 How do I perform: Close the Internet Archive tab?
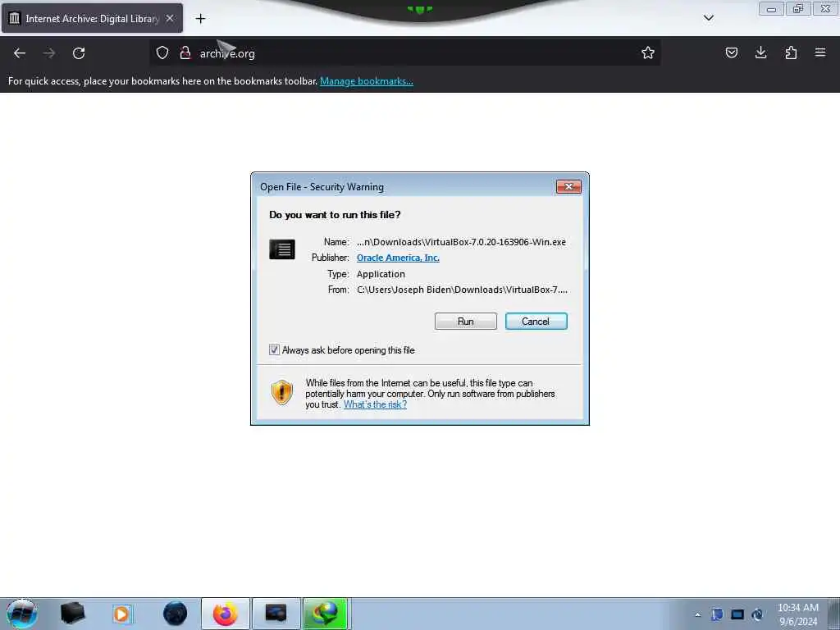pyautogui.click(x=170, y=18)
